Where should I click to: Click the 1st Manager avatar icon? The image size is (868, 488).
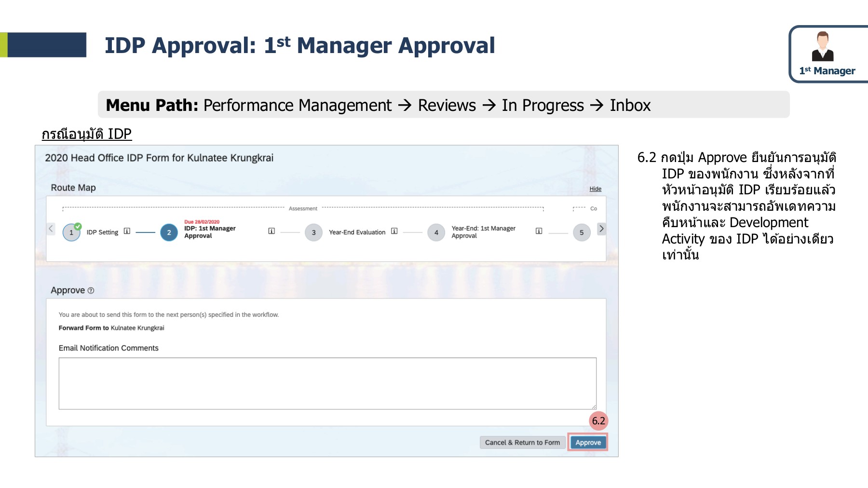coord(823,47)
